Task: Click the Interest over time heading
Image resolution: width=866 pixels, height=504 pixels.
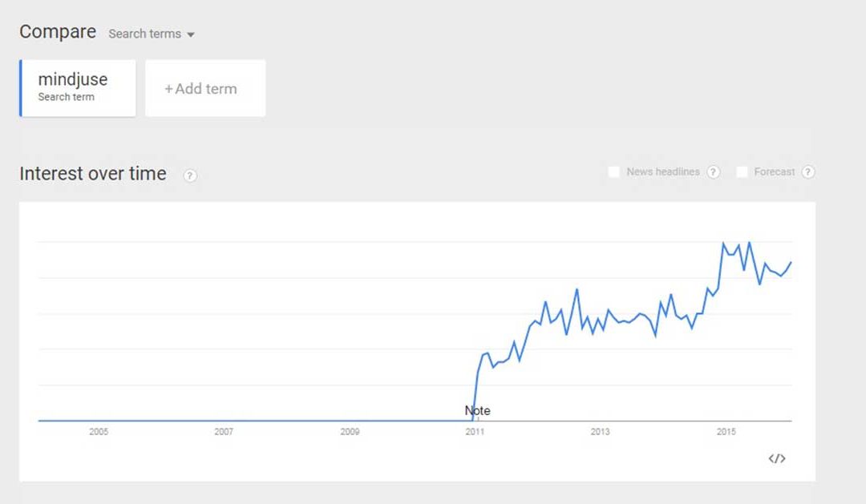Action: 93,174
